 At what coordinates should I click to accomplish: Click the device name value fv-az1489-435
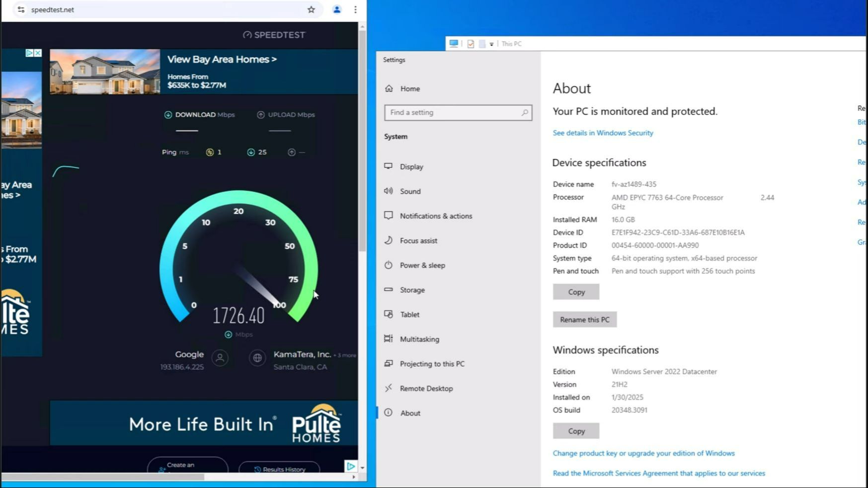click(x=633, y=184)
